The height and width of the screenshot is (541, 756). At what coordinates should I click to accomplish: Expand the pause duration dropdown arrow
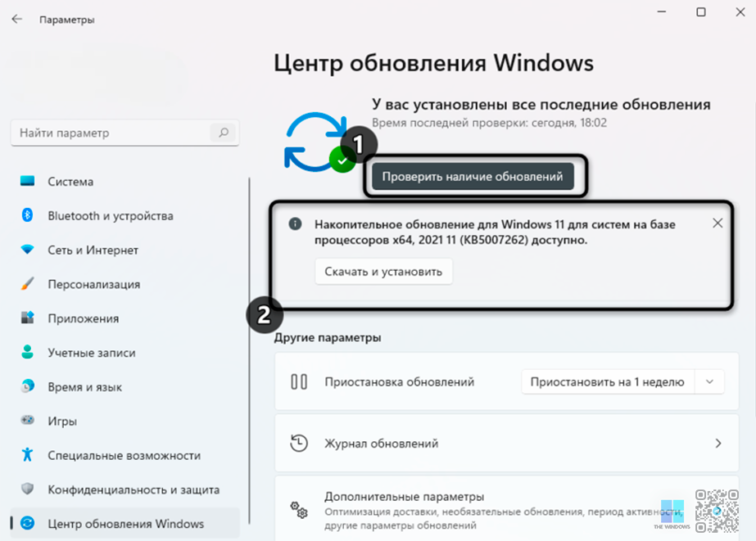click(709, 381)
